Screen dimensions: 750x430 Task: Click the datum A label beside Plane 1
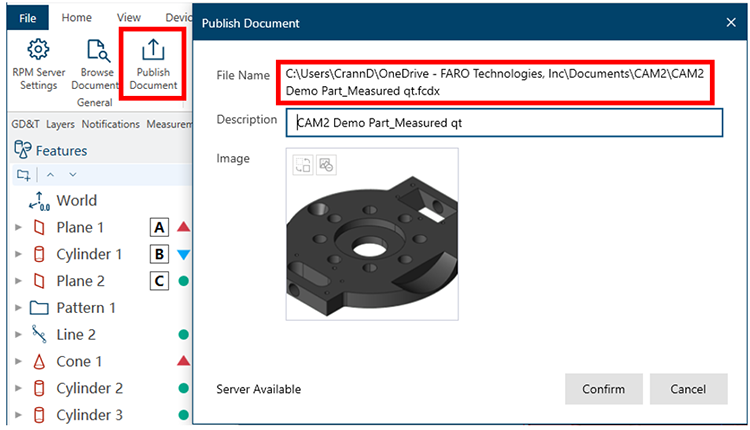point(158,227)
